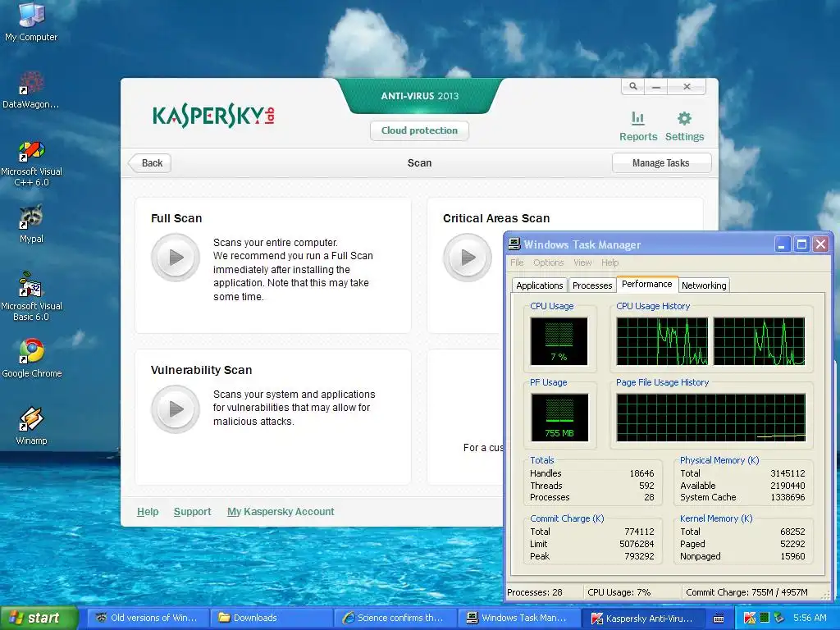Start the Critical Areas Scan play button
840x630 pixels.
468,258
